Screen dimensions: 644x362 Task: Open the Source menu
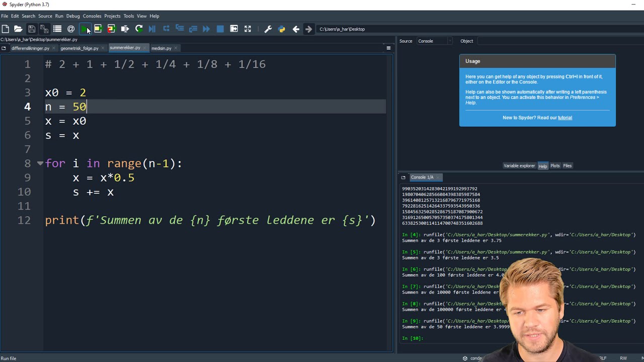point(45,16)
